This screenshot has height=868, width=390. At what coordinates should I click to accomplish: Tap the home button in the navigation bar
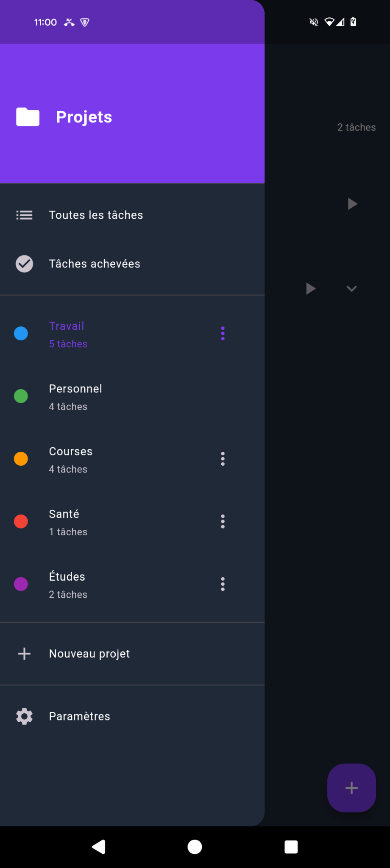click(x=195, y=847)
